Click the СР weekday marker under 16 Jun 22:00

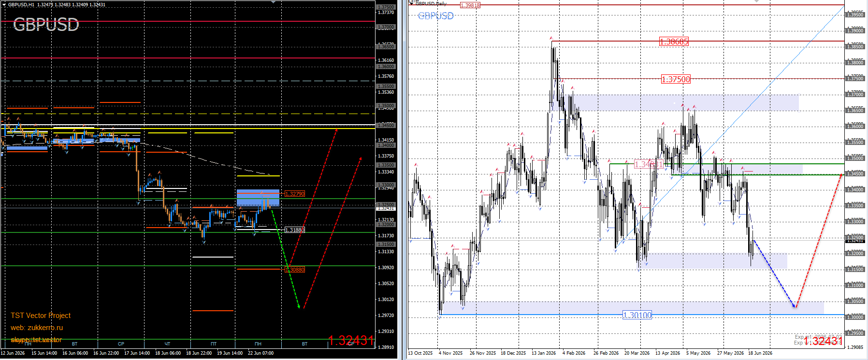[x=121, y=344]
